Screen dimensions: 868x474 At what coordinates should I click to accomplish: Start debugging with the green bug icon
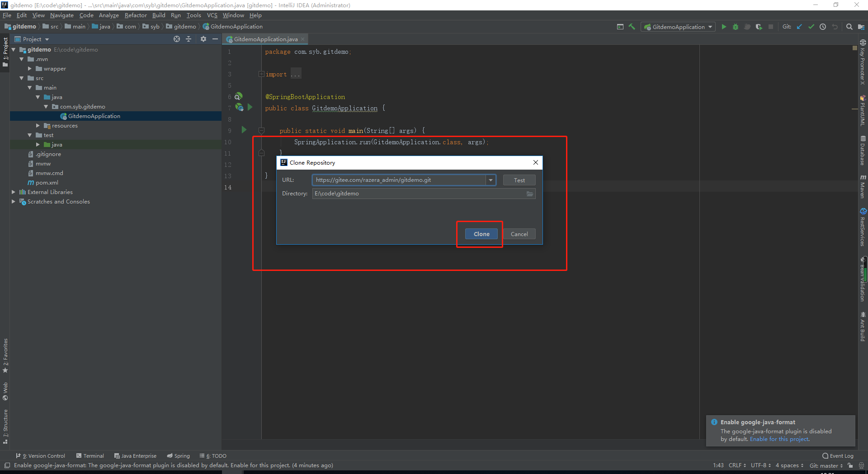[736, 27]
